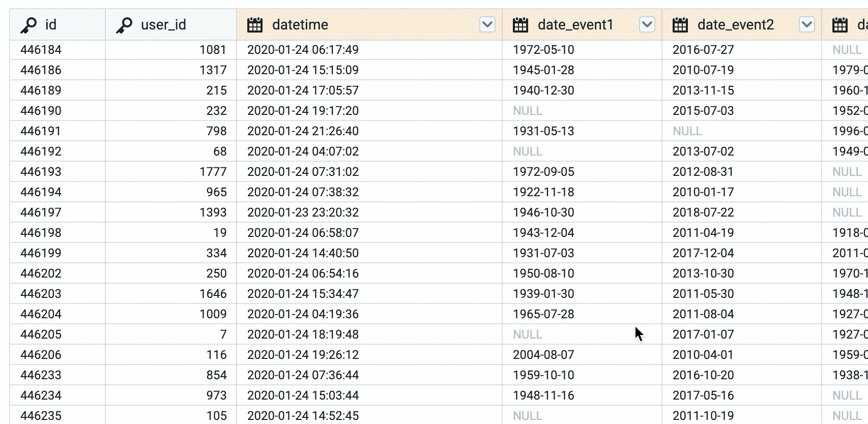Click user_id value 1317
868x424 pixels.
point(213,70)
